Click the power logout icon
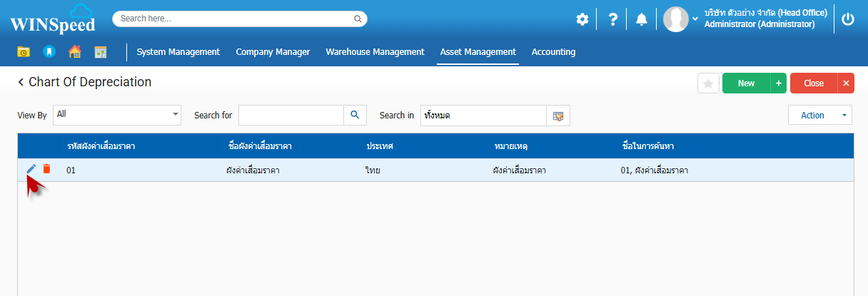The height and width of the screenshot is (296, 868). tap(848, 19)
